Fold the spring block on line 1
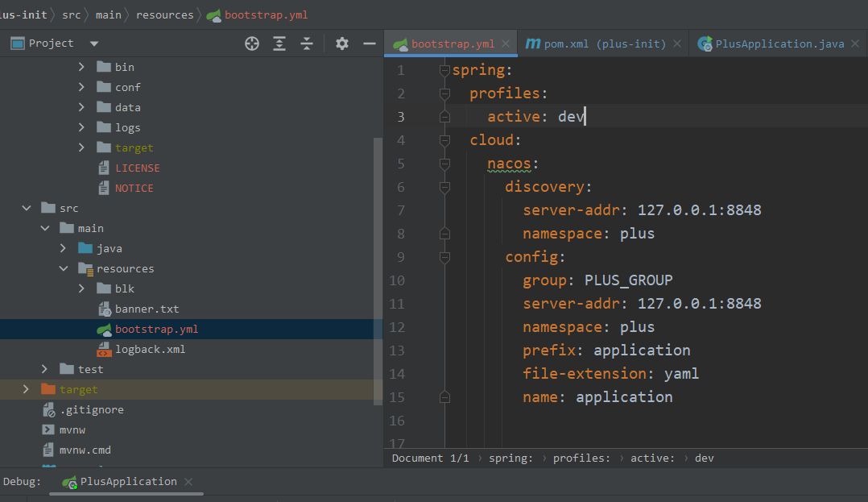 [444, 70]
